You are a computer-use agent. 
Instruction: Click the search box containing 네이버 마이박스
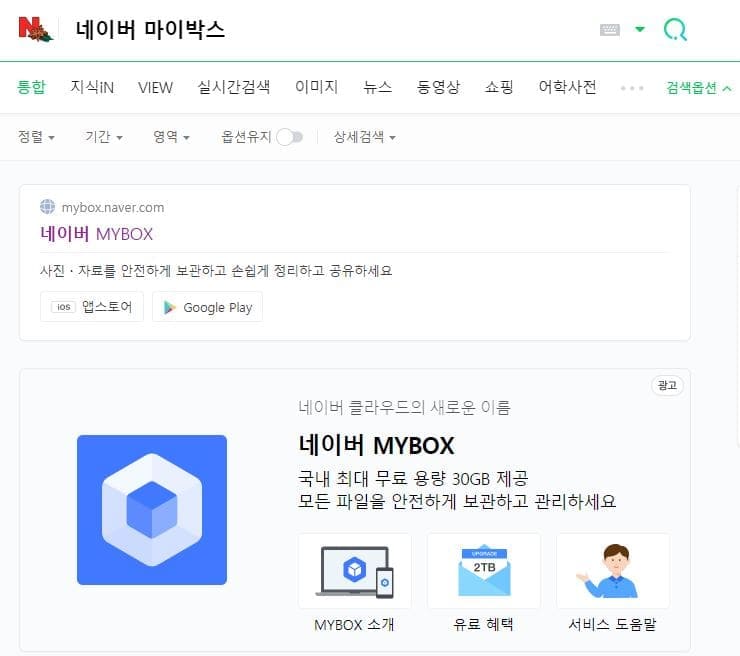click(330, 29)
